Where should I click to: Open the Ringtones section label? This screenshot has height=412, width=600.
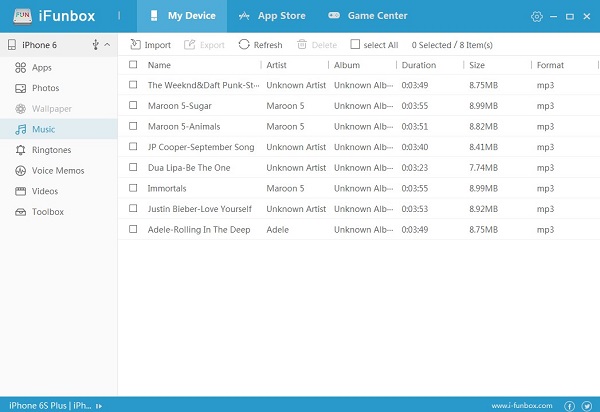click(x=52, y=150)
